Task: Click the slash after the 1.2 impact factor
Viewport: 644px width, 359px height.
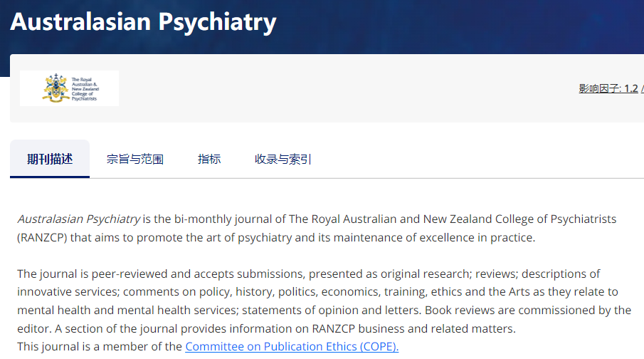Action: pyautogui.click(x=642, y=88)
